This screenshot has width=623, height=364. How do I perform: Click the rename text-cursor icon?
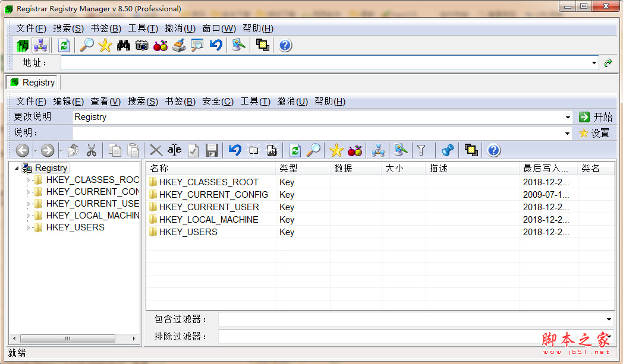pos(174,150)
